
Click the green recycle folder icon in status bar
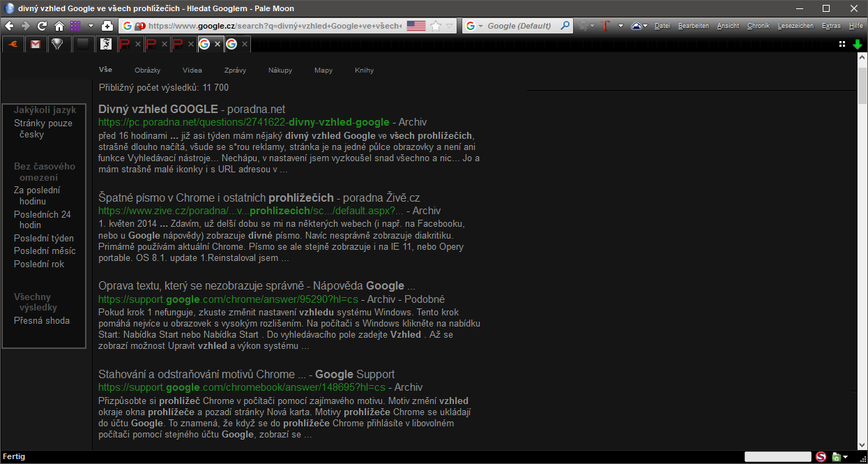(836, 457)
